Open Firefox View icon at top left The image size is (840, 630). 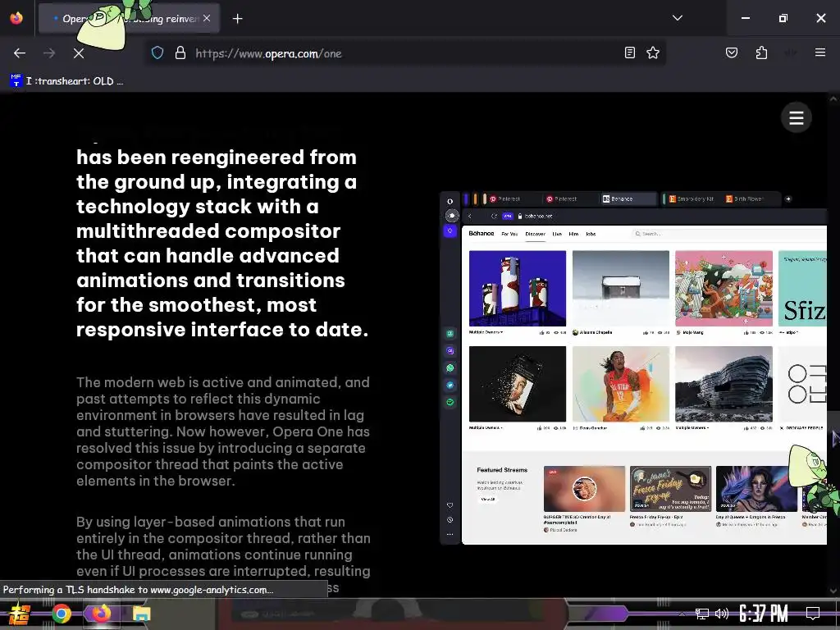16,18
